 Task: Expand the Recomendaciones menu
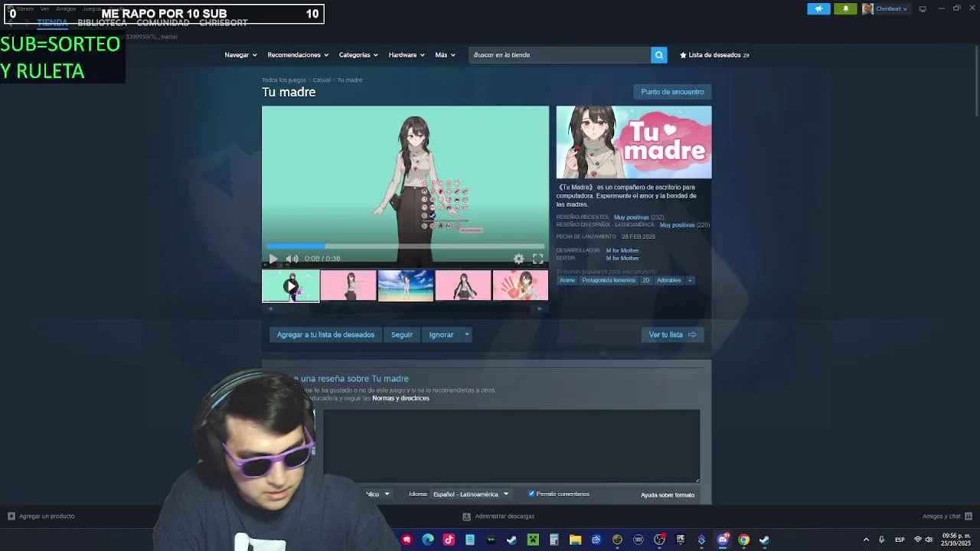[298, 55]
